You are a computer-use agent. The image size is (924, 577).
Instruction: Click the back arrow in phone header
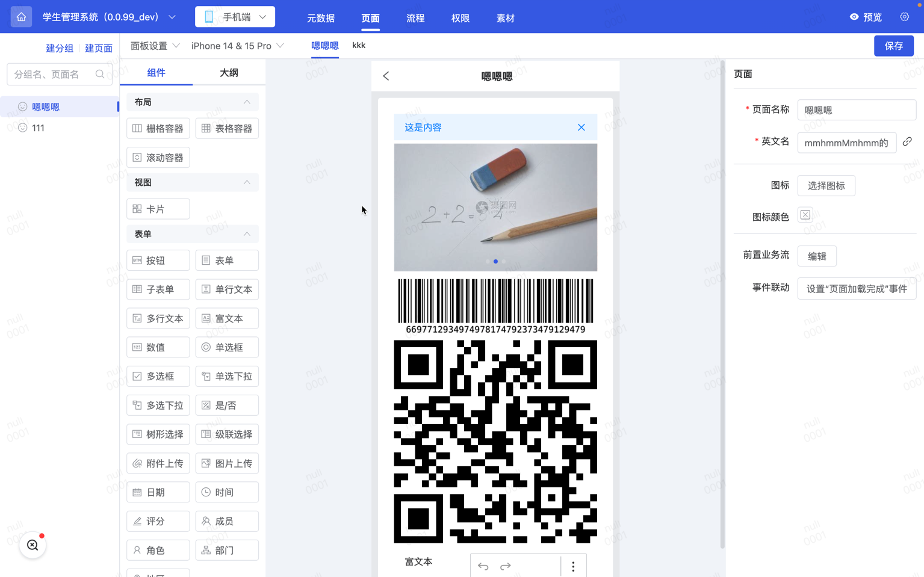386,76
